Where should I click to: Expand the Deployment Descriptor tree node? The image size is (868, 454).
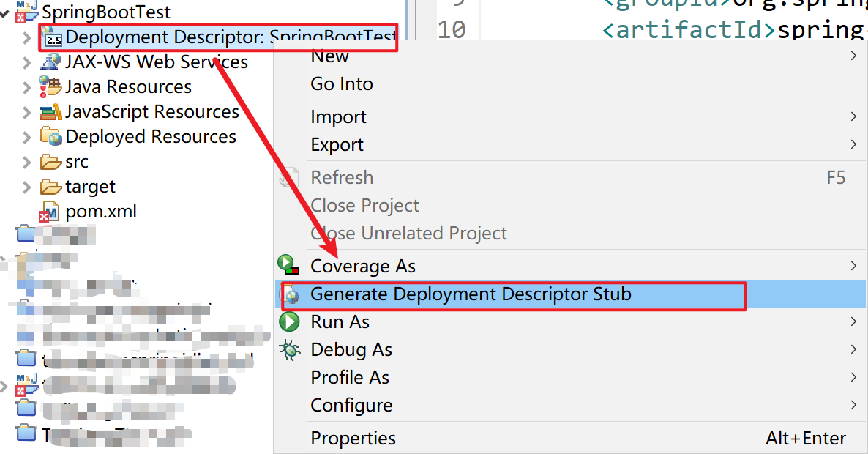coord(27,37)
